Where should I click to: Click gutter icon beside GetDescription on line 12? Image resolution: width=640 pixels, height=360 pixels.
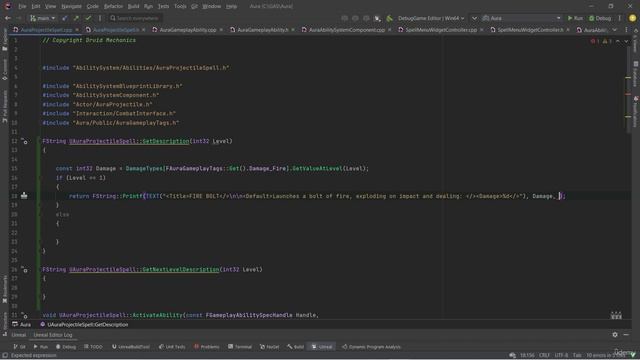pyautogui.click(x=25, y=142)
